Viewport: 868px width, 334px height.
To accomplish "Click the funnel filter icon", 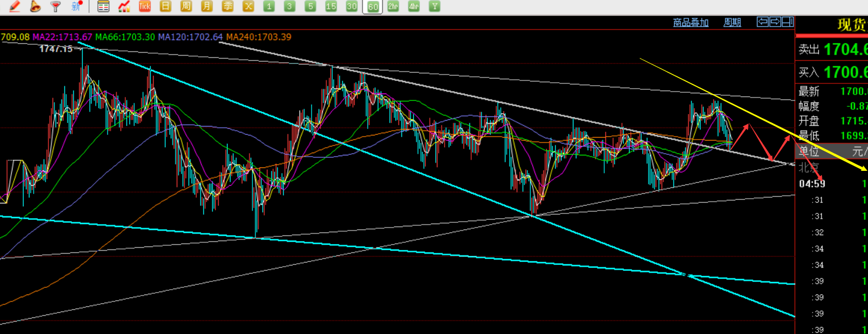I will 56,7.
